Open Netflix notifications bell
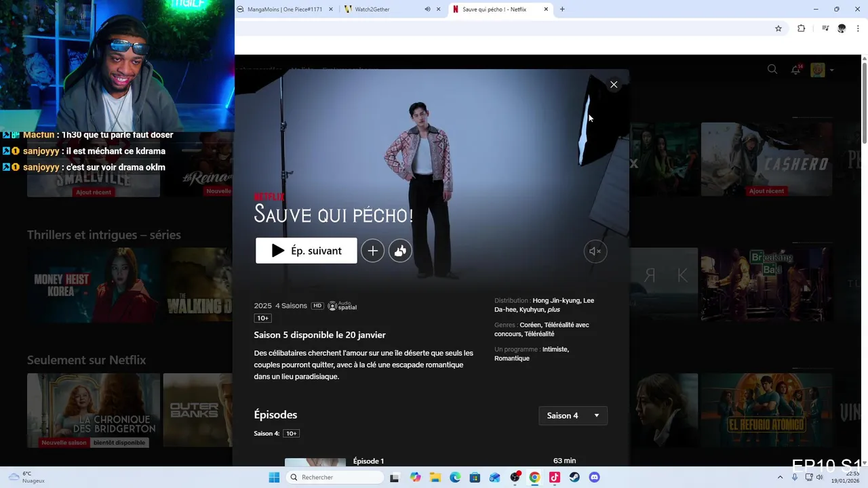 [x=796, y=69]
